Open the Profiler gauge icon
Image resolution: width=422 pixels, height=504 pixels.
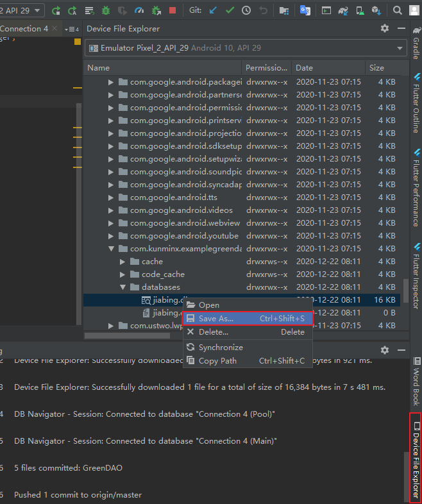139,11
